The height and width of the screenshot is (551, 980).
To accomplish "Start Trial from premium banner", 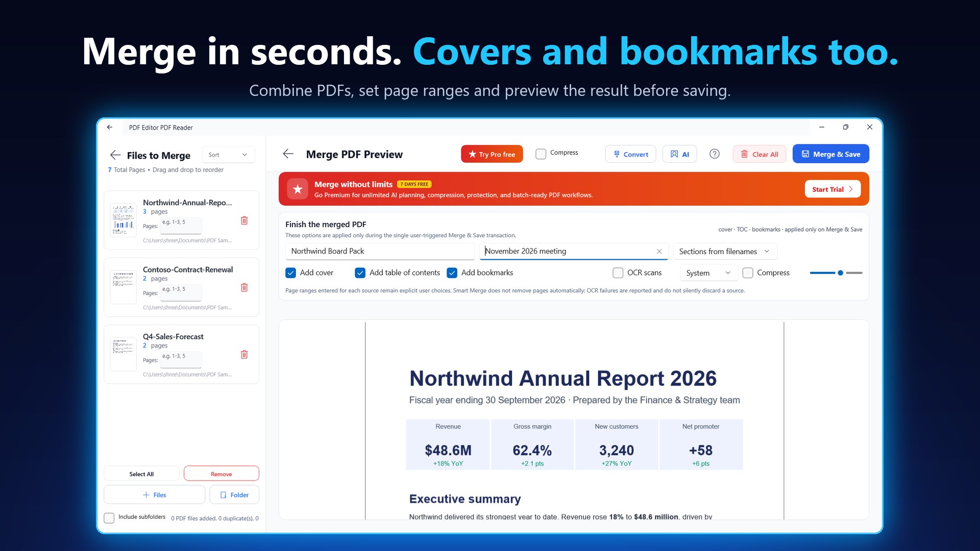I will click(832, 189).
